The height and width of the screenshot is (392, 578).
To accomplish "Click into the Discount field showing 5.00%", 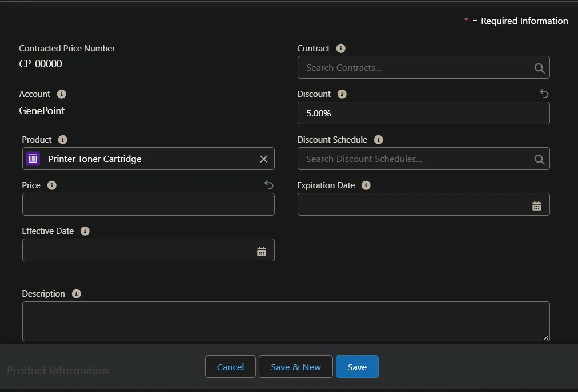I will [x=424, y=113].
